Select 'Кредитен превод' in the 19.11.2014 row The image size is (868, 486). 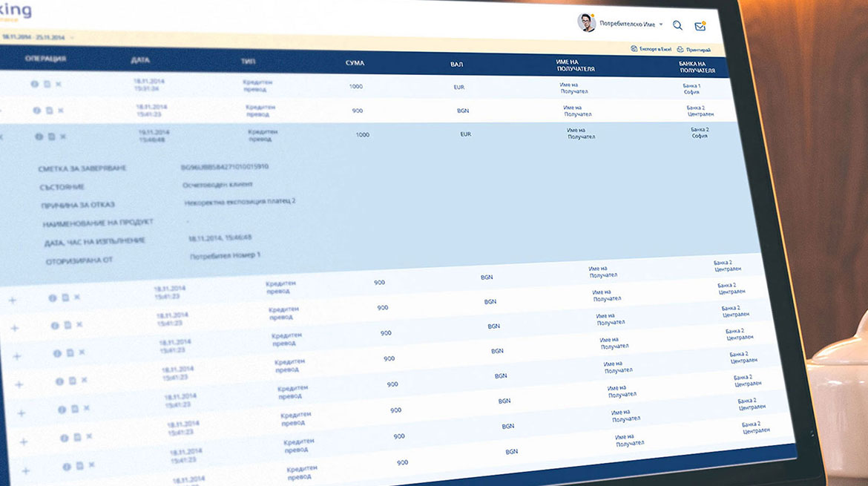[x=263, y=135]
